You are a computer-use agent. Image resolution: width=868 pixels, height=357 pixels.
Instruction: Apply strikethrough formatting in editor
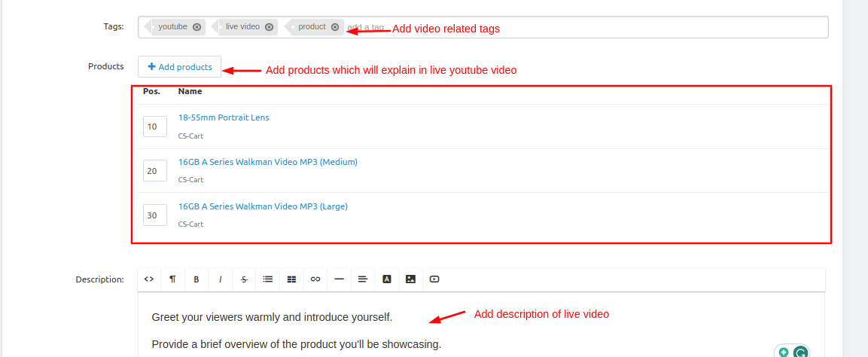pos(244,279)
